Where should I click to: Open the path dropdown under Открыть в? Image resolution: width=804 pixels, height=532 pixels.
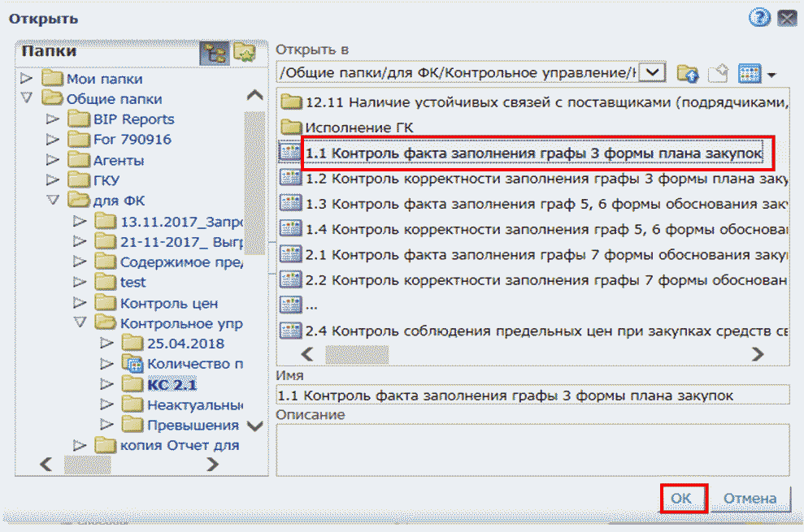(653, 73)
